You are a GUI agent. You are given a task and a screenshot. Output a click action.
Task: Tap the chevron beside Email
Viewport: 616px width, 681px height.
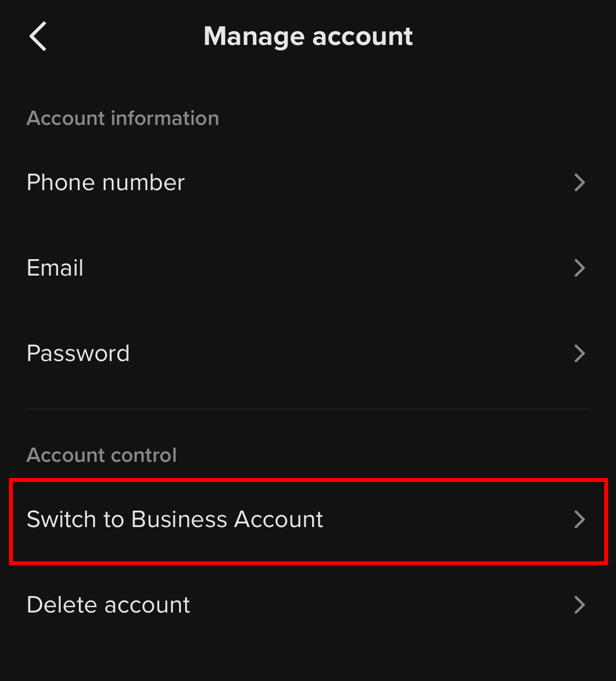[x=580, y=268]
